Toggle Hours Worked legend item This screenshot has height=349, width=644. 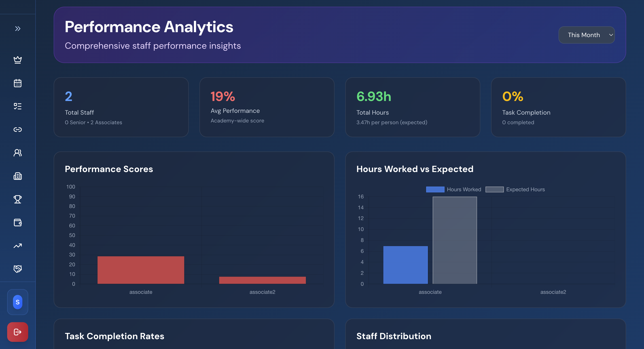[x=453, y=189]
